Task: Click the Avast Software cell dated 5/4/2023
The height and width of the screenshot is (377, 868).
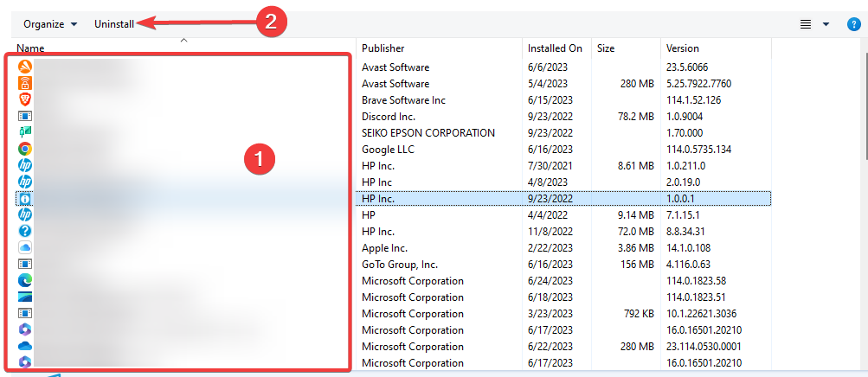Action: point(395,84)
